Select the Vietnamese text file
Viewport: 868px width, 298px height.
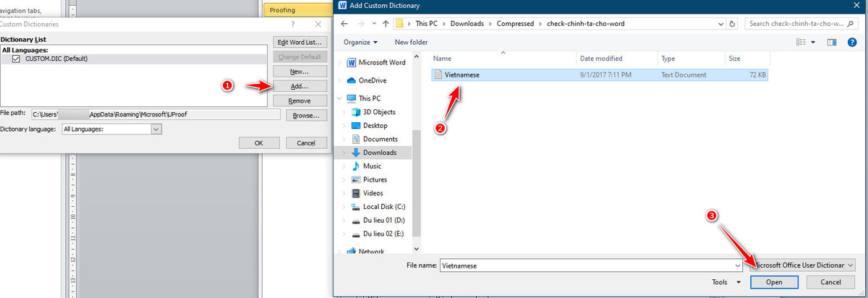[600, 74]
